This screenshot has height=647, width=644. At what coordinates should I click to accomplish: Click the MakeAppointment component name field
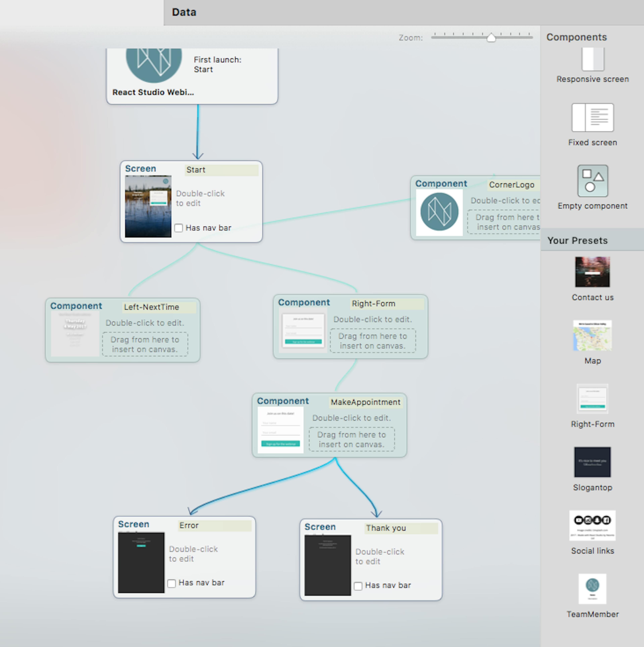(365, 402)
